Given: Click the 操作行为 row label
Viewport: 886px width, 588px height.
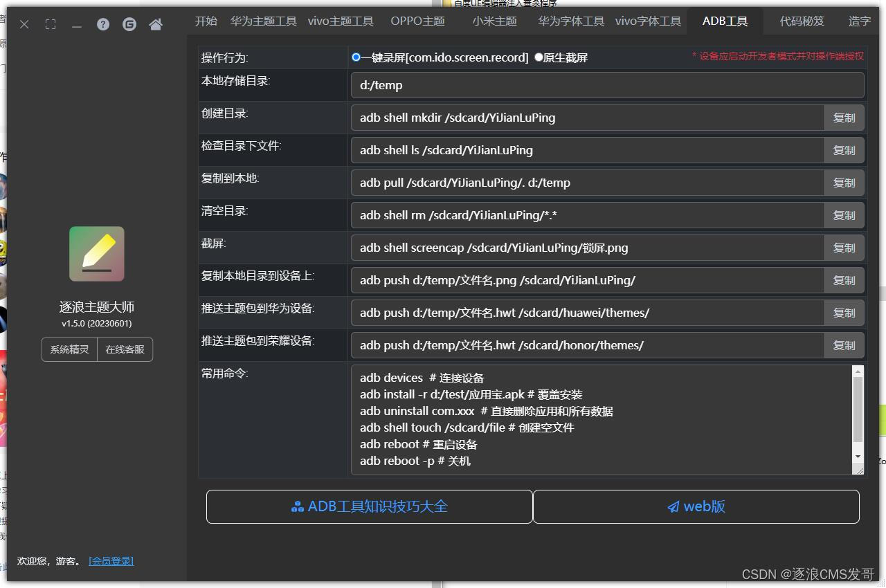Looking at the screenshot, I should pyautogui.click(x=224, y=57).
